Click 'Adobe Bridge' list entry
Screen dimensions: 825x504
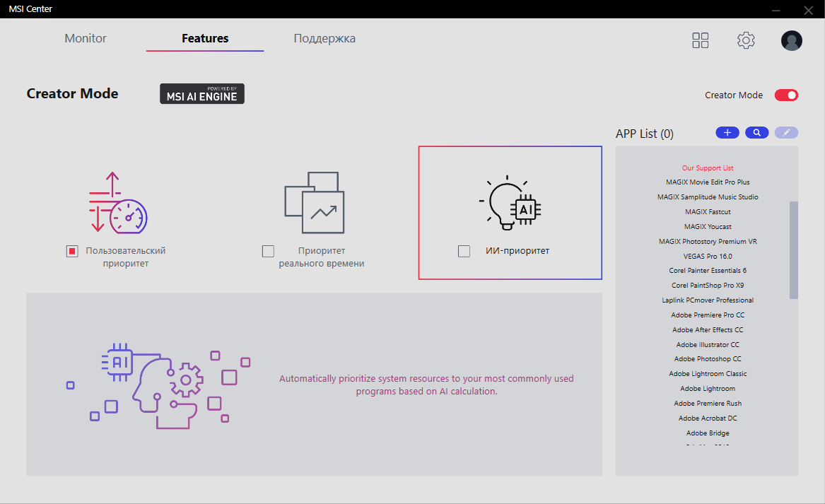(708, 433)
